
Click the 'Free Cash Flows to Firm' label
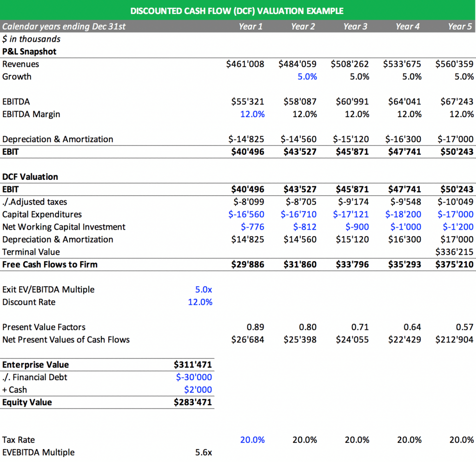point(50,264)
